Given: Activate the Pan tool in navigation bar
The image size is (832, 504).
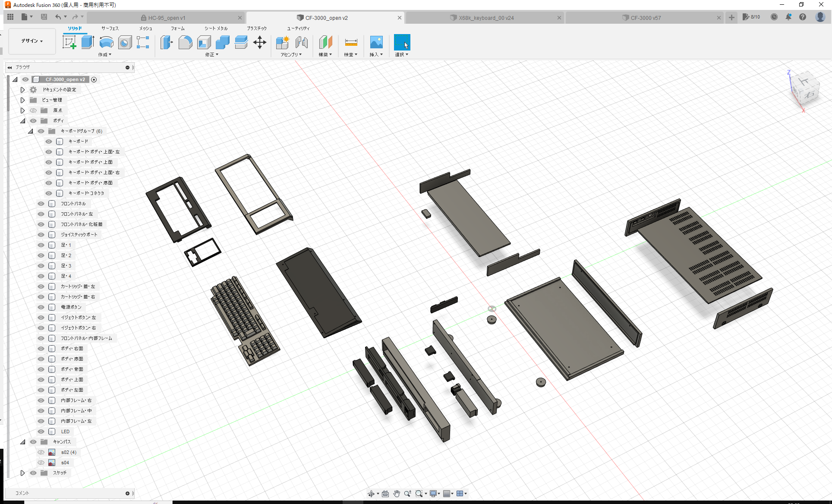Looking at the screenshot, I should (396, 493).
